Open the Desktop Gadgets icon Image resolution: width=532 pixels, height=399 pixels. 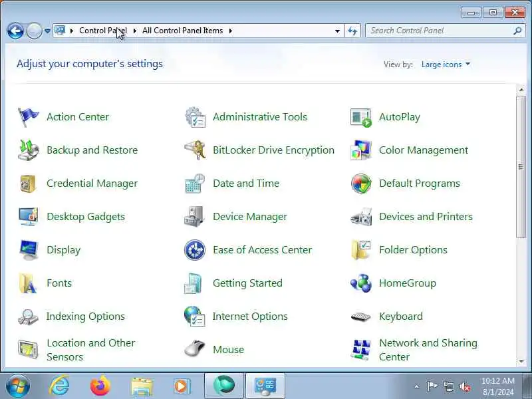(28, 217)
